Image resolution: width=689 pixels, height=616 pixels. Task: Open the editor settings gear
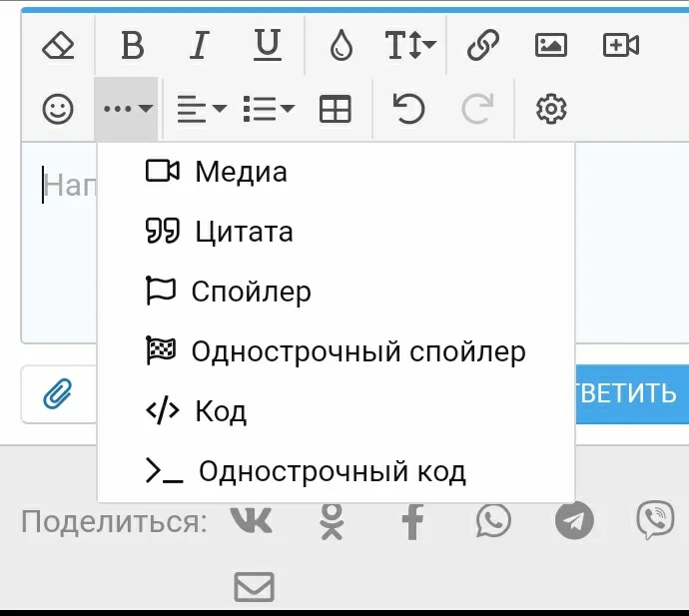(551, 109)
